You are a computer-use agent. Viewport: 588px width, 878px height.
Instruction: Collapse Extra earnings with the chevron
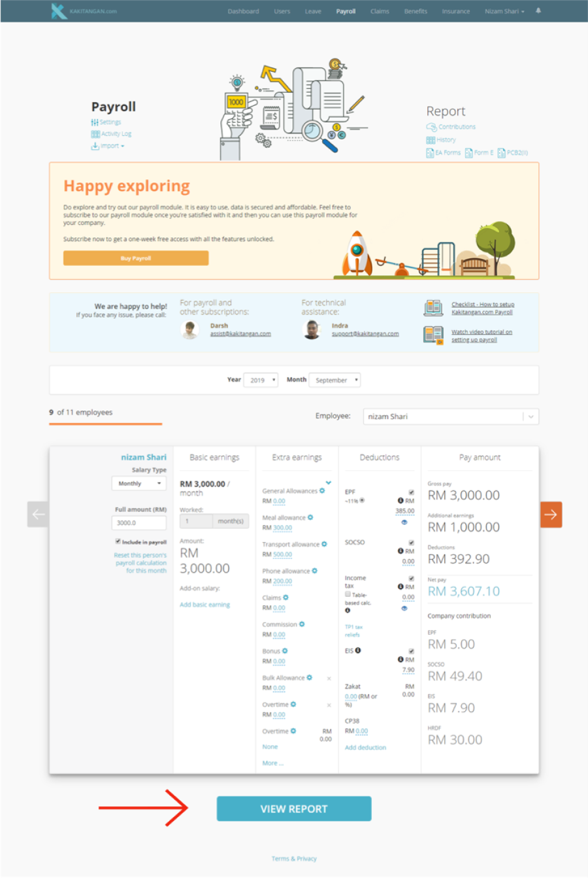(328, 483)
